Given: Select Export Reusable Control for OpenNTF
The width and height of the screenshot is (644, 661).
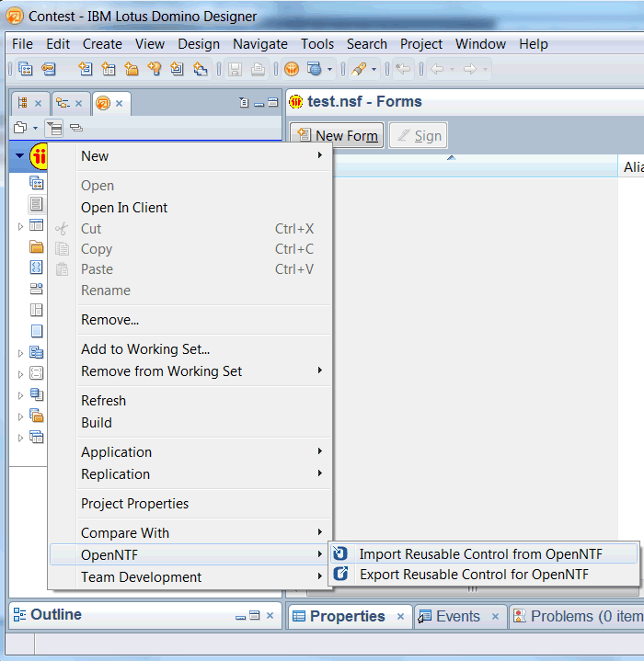Looking at the screenshot, I should click(x=484, y=575).
